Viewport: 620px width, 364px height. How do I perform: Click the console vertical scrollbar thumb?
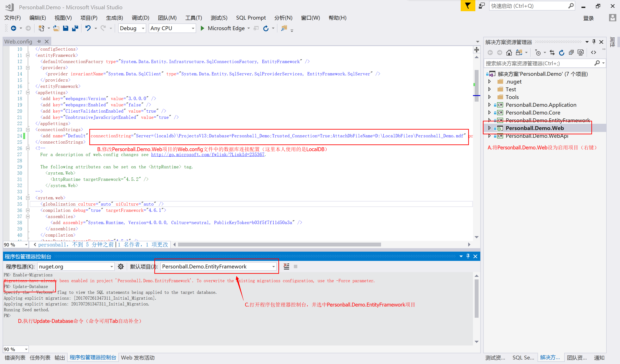tap(477, 298)
